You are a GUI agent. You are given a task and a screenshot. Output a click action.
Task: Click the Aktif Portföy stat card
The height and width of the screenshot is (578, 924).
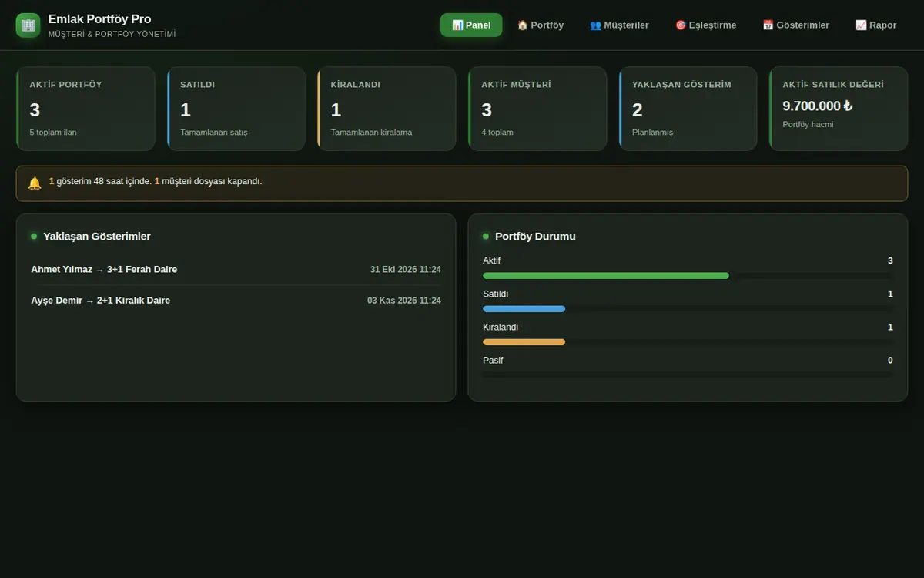(85, 109)
